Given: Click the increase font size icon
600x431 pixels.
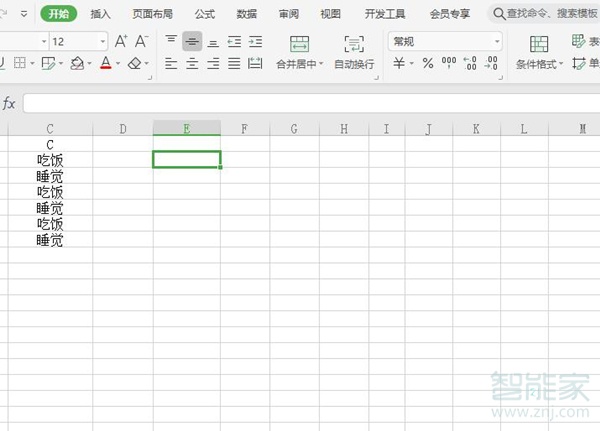Looking at the screenshot, I should tap(121, 41).
